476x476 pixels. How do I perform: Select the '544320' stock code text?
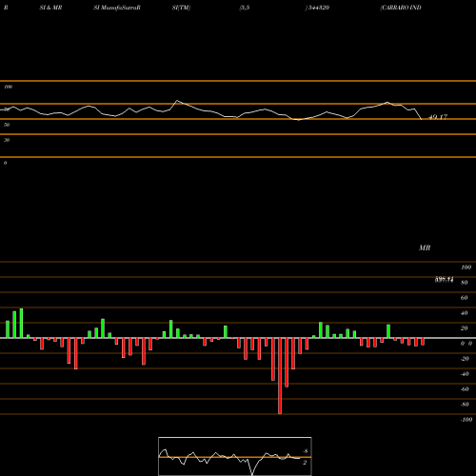[318, 8]
